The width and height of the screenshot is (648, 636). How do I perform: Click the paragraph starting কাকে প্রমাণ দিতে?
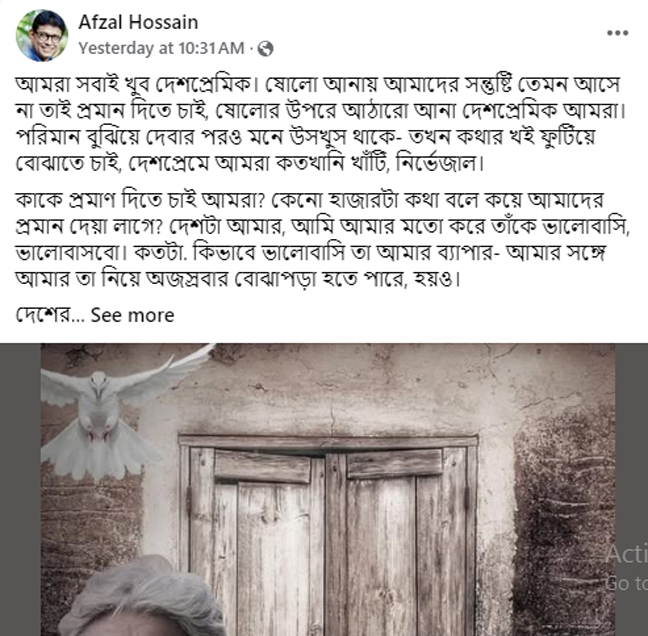[322, 240]
